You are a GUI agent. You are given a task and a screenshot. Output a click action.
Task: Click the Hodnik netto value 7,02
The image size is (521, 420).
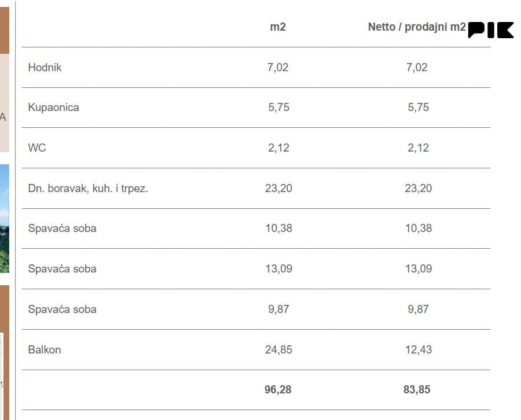417,68
